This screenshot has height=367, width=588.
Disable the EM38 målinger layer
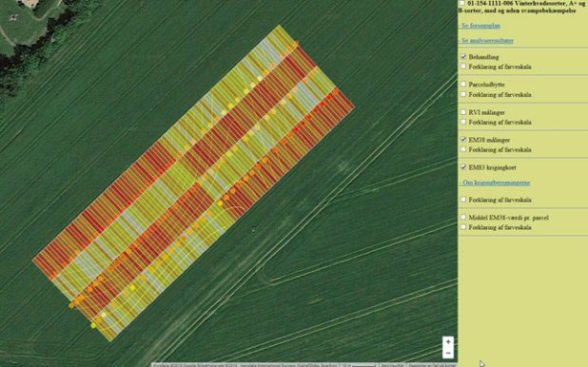[x=463, y=140]
